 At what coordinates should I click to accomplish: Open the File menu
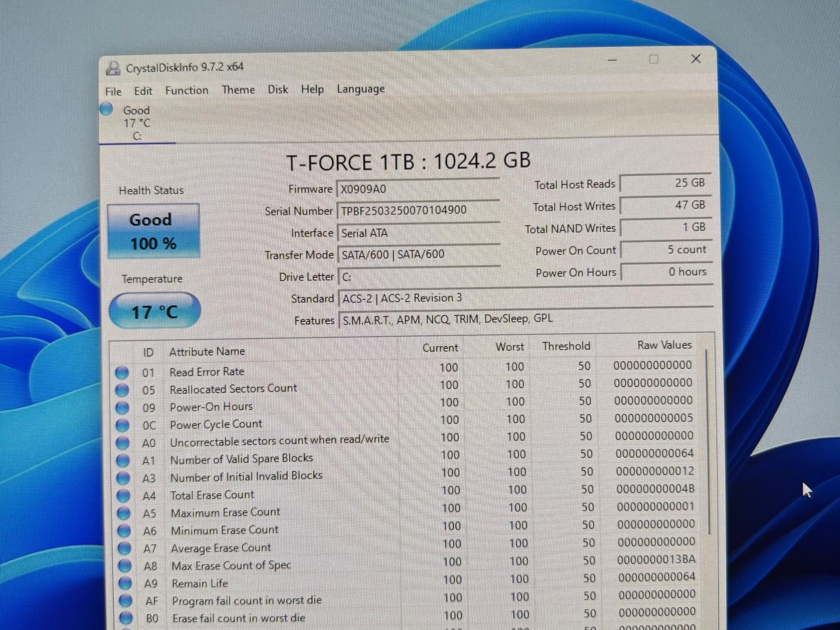pos(113,91)
